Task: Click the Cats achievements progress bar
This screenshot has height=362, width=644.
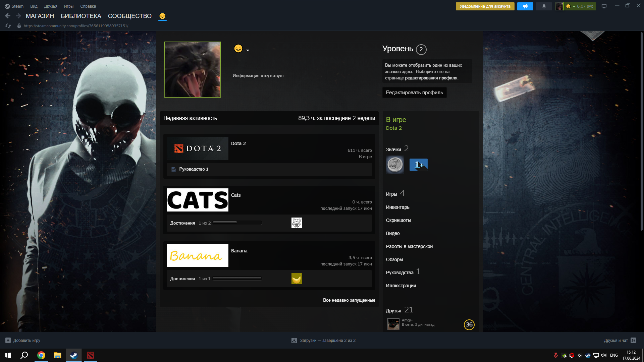Action: (x=237, y=223)
